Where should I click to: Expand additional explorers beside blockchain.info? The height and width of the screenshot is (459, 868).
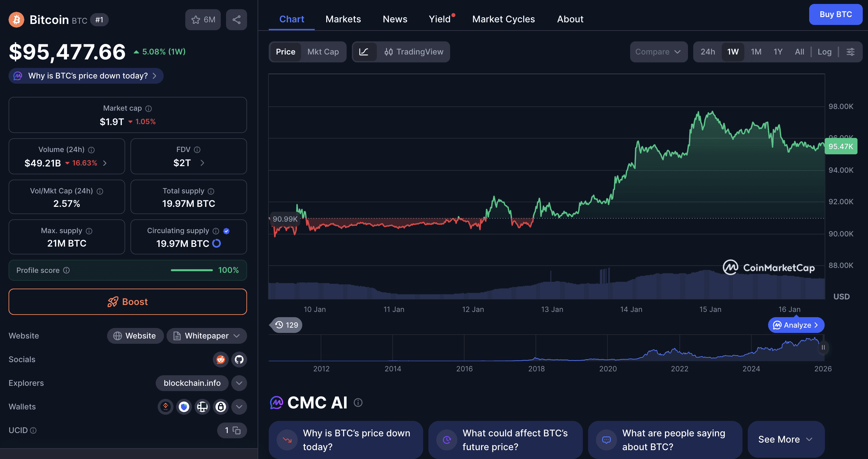(x=239, y=383)
